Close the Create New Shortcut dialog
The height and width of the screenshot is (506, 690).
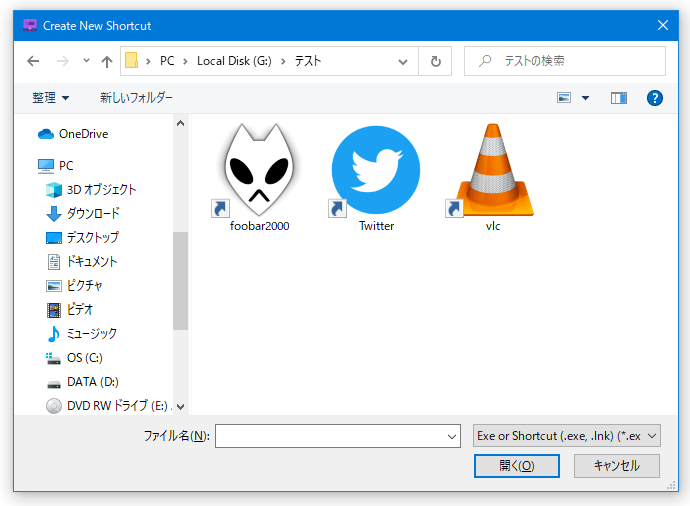click(x=663, y=25)
